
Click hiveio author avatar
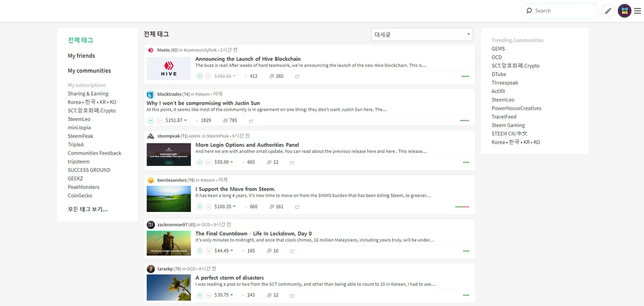coord(150,50)
